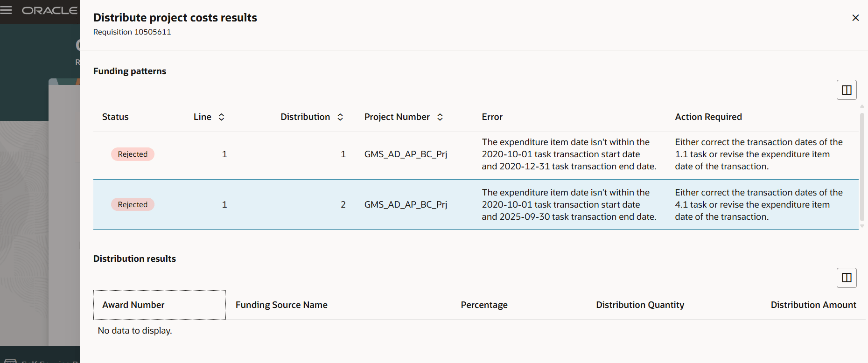Click the Distribution Amount column header
Screen dimensions: 868x363
pyautogui.click(x=813, y=305)
